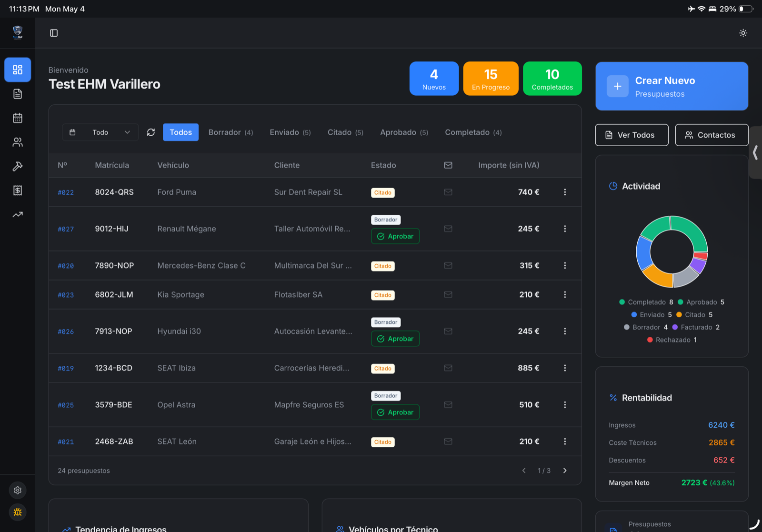762x532 pixels.
Task: Open more options for budget #026
Action: [565, 331]
